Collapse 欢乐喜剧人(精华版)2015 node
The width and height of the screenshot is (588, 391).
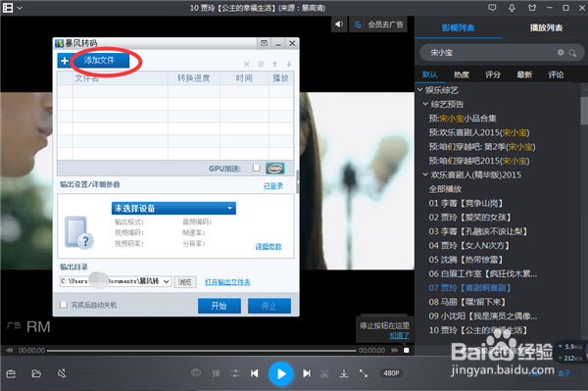[x=425, y=174]
